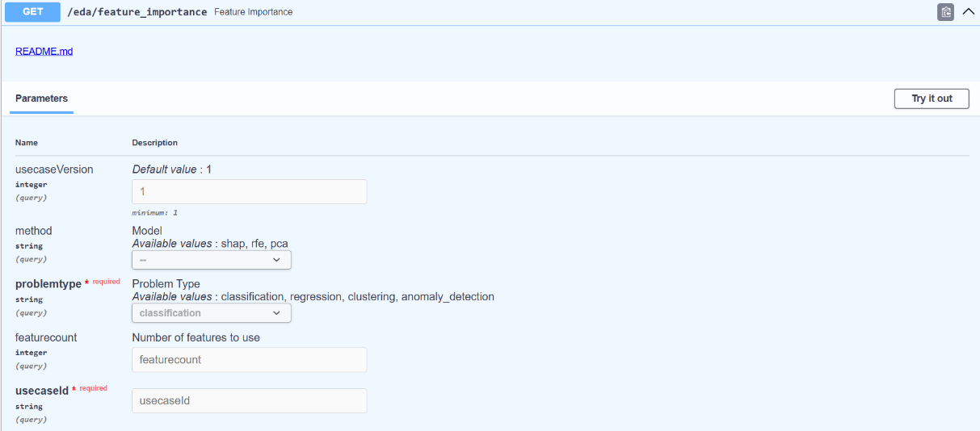
Task: Open the method dropdown
Action: click(x=211, y=260)
